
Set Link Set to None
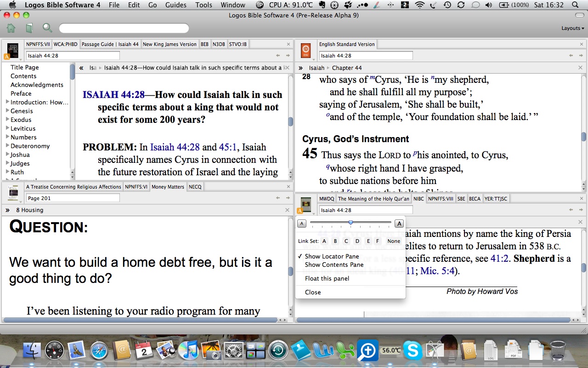pos(394,241)
